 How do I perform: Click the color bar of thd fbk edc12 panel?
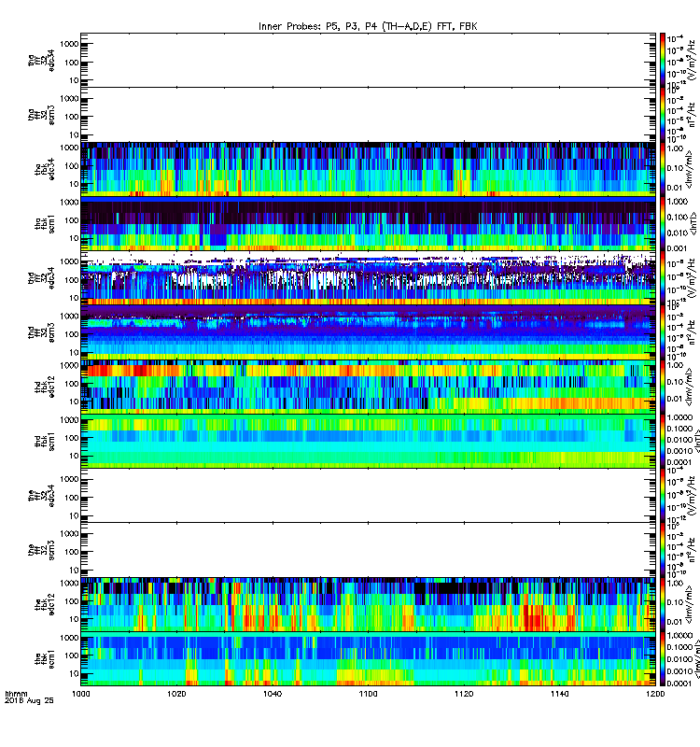point(663,387)
